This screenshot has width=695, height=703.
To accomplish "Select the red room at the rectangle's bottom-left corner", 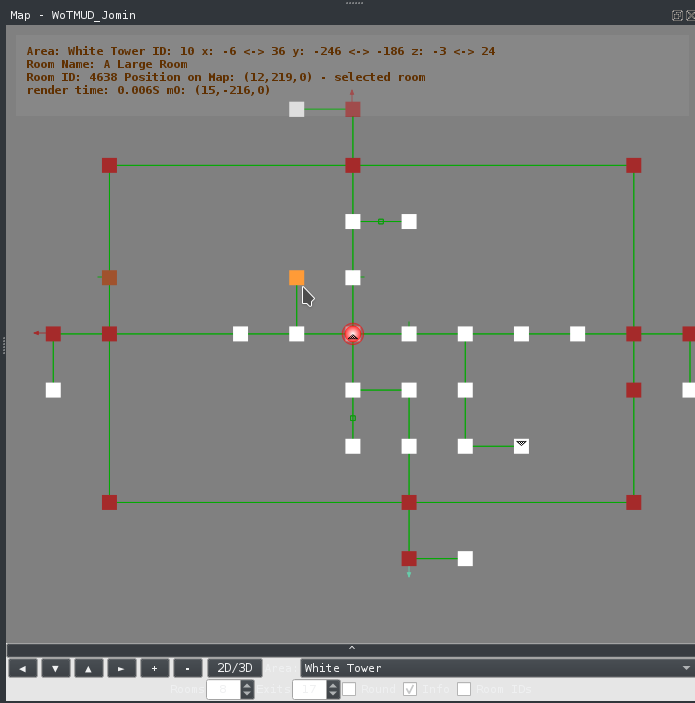I will (109, 503).
